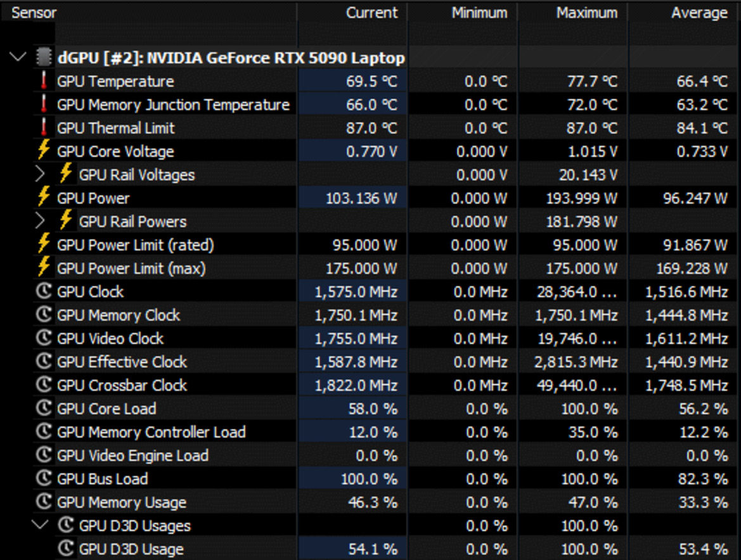Click maximum rail voltage 20.143 V
This screenshot has width=741, height=560.
[x=588, y=175]
